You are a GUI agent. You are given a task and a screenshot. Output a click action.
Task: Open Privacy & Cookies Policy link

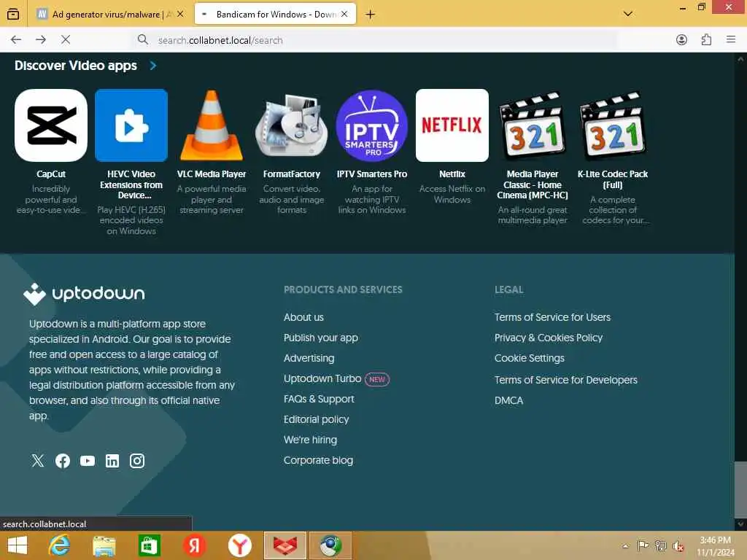coord(549,338)
